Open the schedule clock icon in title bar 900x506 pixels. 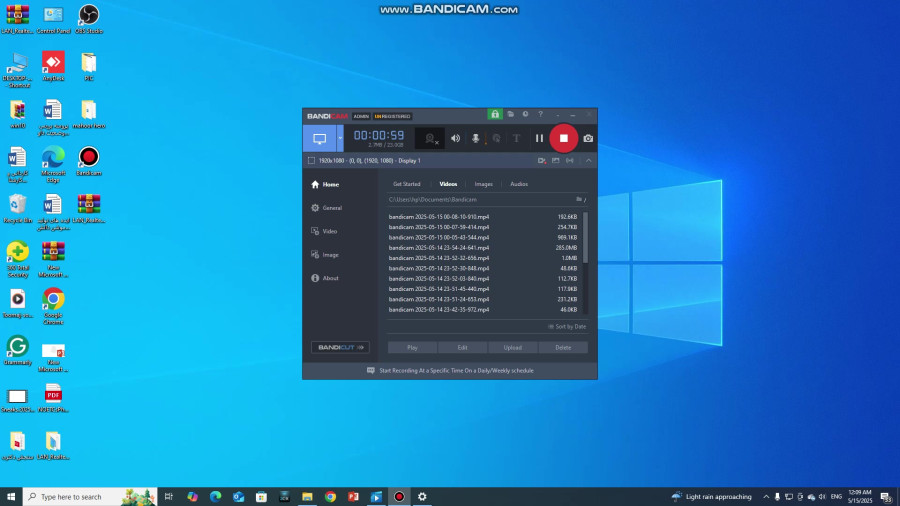tap(525, 114)
